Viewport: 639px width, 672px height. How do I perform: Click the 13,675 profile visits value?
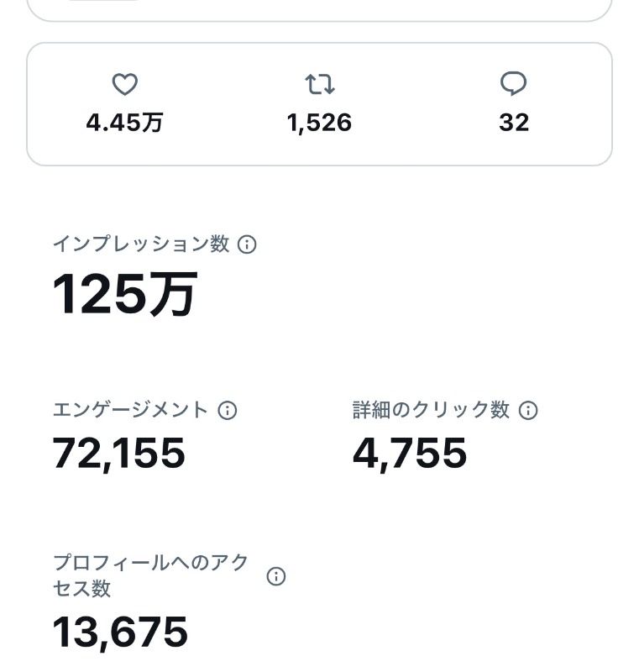point(120,632)
